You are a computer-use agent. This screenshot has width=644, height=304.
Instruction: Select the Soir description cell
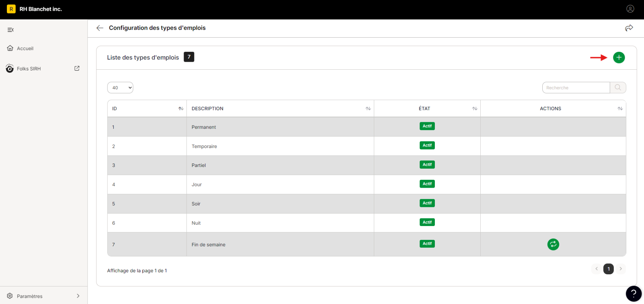point(280,204)
